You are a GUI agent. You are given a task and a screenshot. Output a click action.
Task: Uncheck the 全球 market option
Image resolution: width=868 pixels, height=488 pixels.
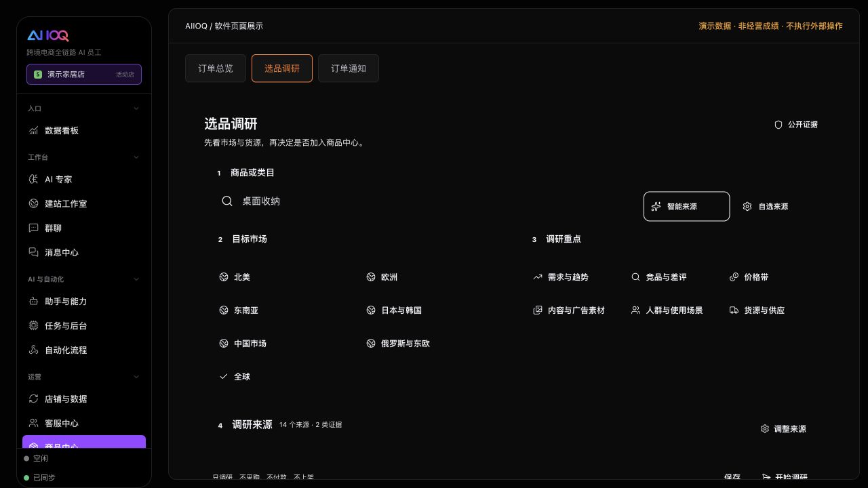[x=235, y=377]
